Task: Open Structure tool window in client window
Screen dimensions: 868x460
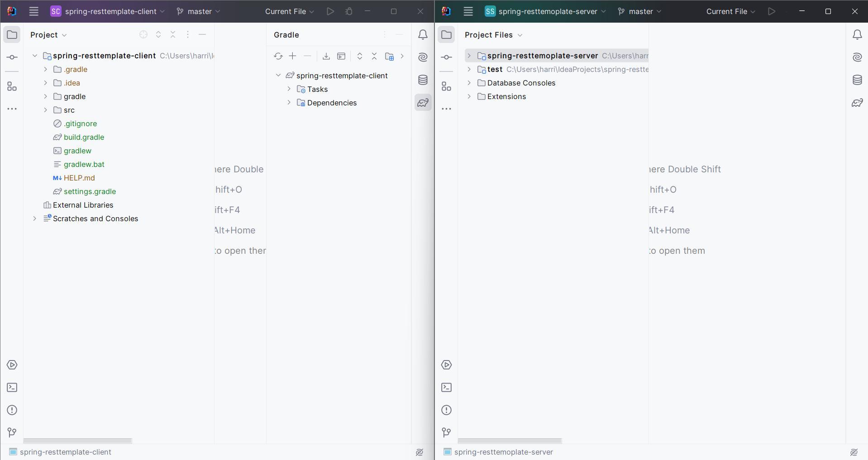Action: click(12, 86)
